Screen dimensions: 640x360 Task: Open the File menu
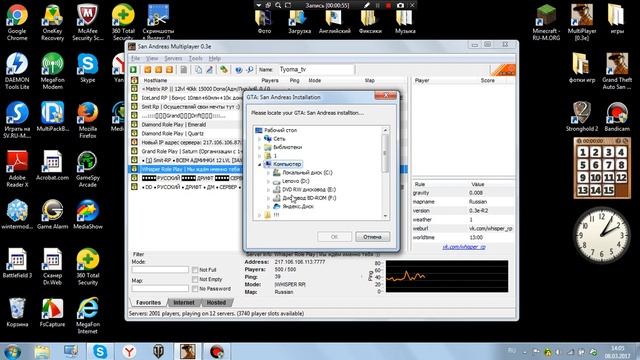click(x=135, y=58)
